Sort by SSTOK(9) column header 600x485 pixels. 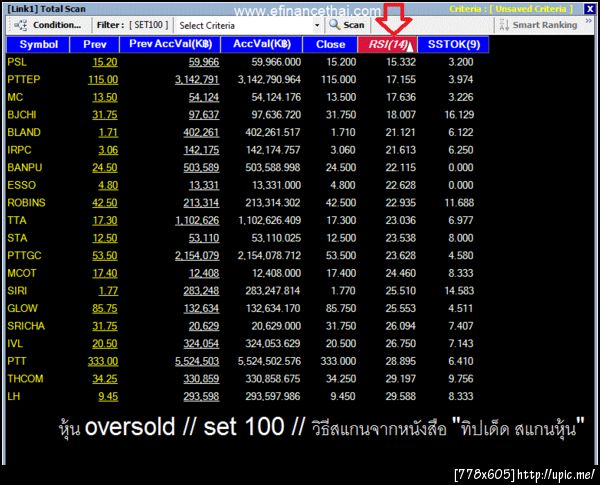coord(454,44)
